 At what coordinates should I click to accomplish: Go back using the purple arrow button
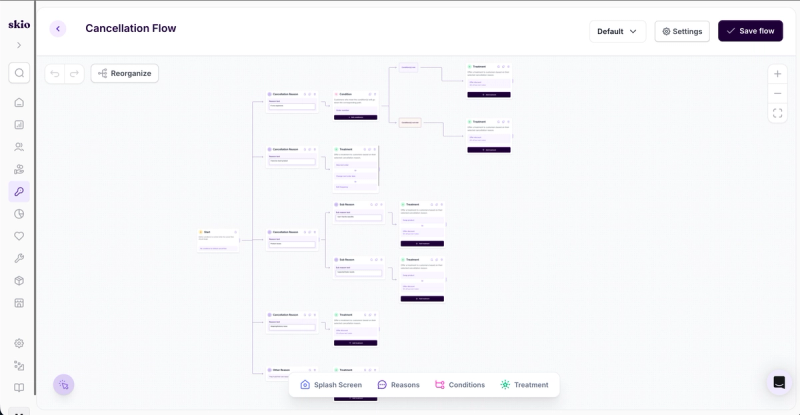[58, 29]
